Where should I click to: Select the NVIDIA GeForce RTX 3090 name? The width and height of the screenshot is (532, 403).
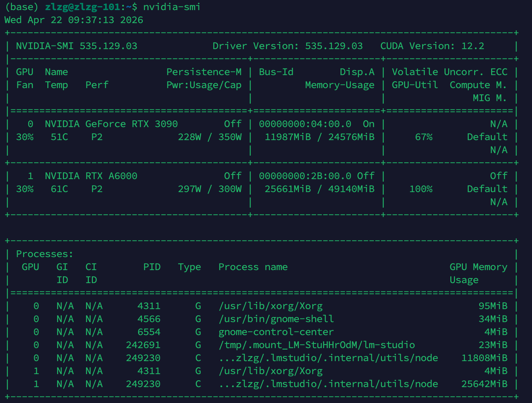coord(111,124)
